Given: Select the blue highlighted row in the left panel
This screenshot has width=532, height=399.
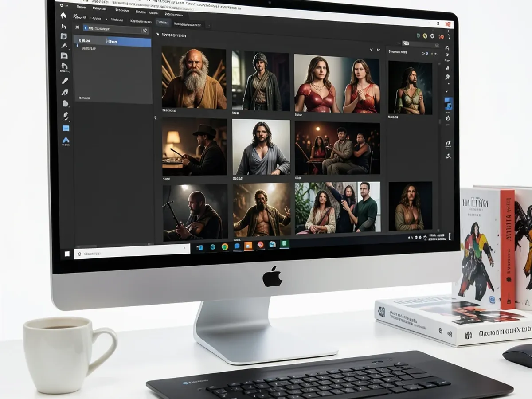Looking at the screenshot, I should [x=112, y=41].
